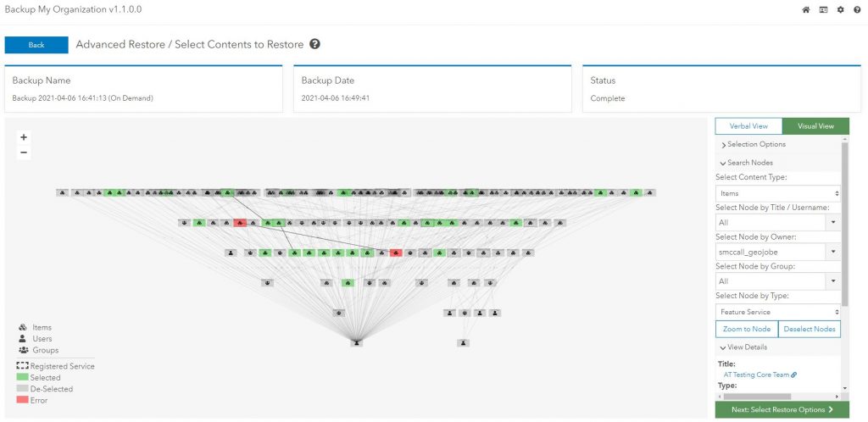Open Select Content Type dropdown
Screen dimensions: 868x422
777,193
